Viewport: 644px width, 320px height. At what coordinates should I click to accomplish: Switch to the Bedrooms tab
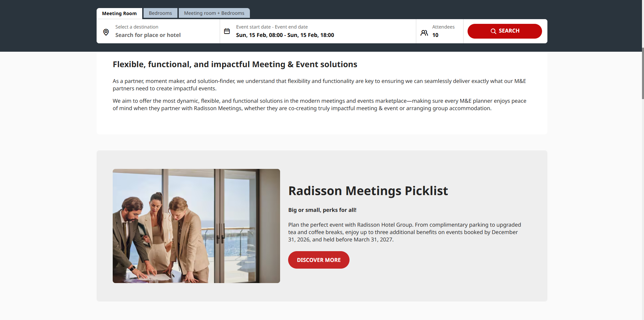pos(160,13)
